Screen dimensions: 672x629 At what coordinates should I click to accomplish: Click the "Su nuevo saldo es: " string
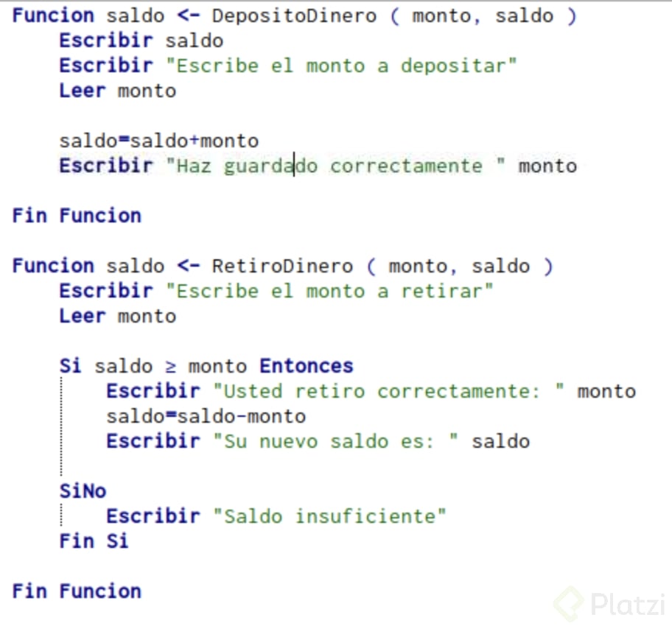335,441
